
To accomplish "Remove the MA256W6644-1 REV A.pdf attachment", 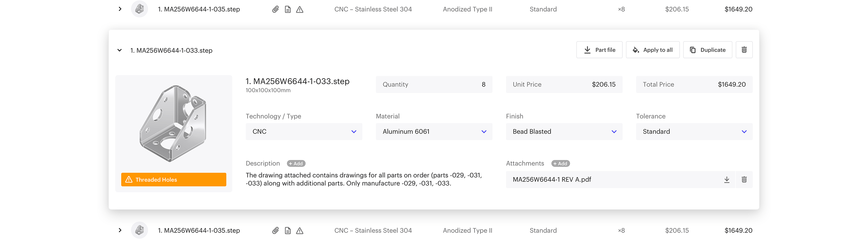I will (x=744, y=180).
